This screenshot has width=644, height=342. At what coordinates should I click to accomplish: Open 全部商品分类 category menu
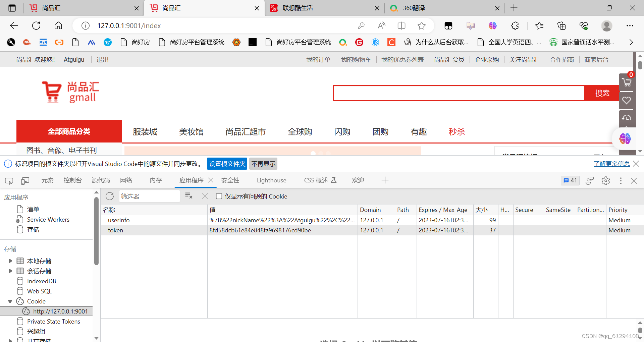point(69,131)
